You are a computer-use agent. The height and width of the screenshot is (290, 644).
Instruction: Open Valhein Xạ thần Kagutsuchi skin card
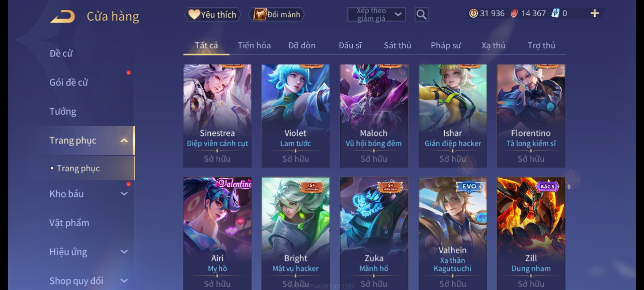coord(453,233)
